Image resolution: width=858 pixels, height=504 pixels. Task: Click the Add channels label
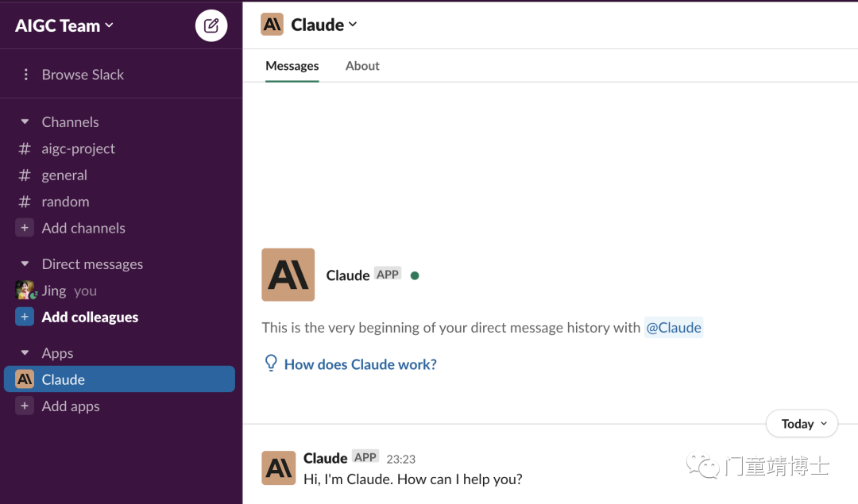(x=83, y=228)
